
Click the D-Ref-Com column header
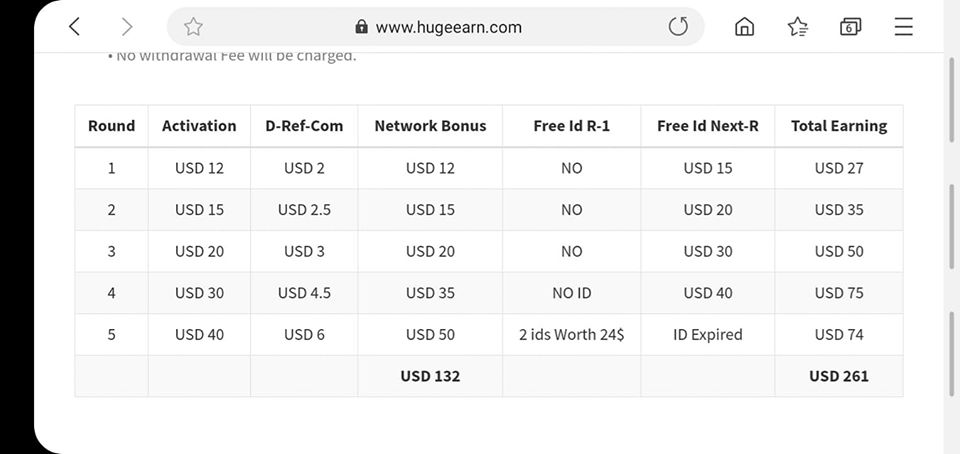(304, 126)
